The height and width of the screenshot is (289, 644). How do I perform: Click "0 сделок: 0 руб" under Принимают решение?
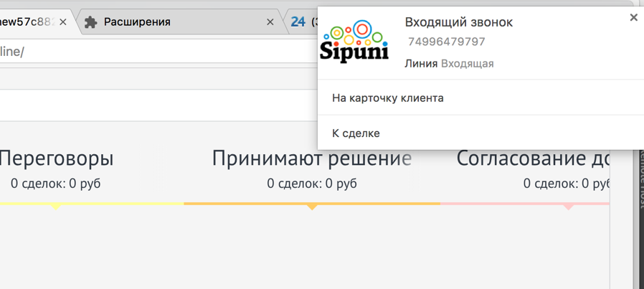[x=312, y=184]
